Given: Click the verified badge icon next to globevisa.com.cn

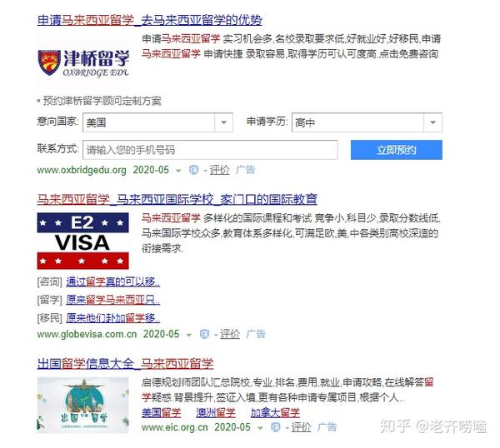Looking at the screenshot, I should point(204,334).
